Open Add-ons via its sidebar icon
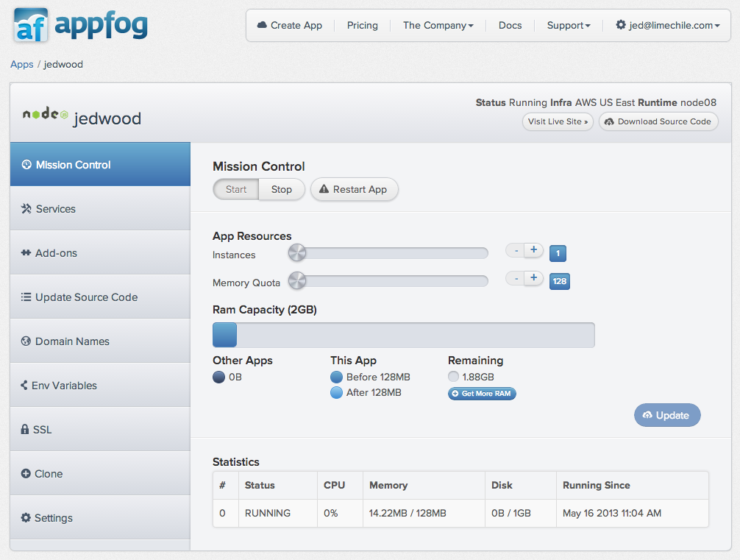 click(x=25, y=252)
